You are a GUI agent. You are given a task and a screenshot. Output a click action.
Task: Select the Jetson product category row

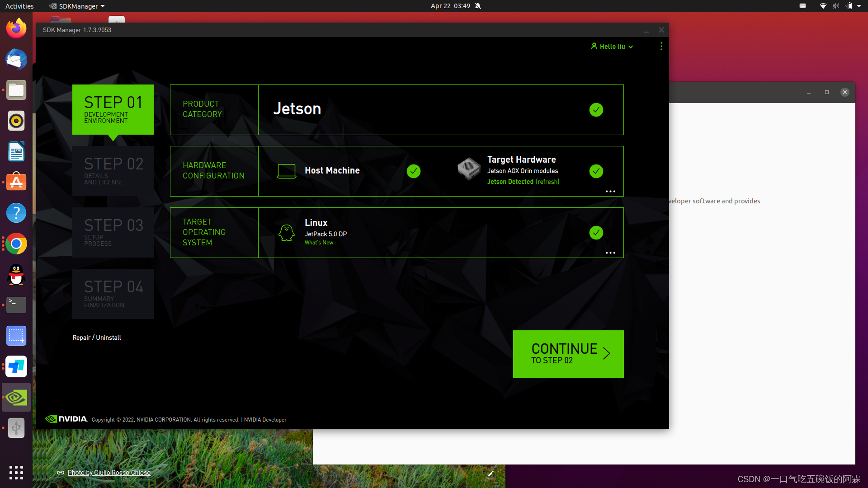[396, 110]
